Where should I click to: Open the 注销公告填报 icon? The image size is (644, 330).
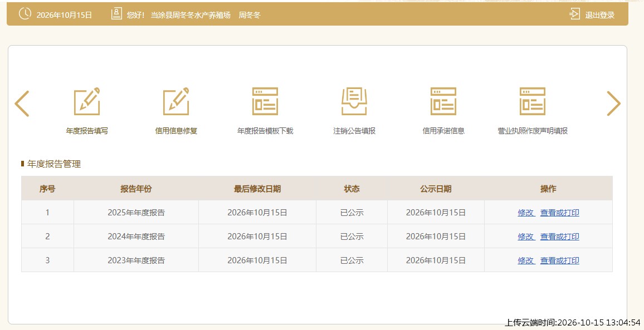click(354, 101)
